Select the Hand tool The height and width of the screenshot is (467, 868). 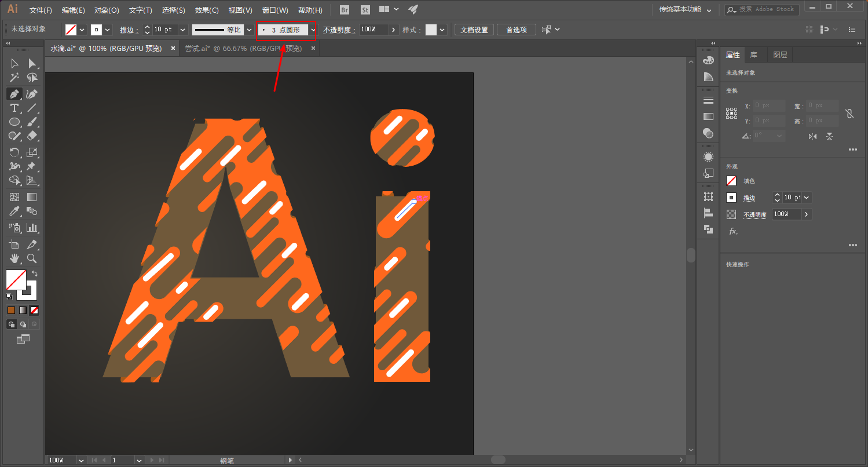click(14, 258)
